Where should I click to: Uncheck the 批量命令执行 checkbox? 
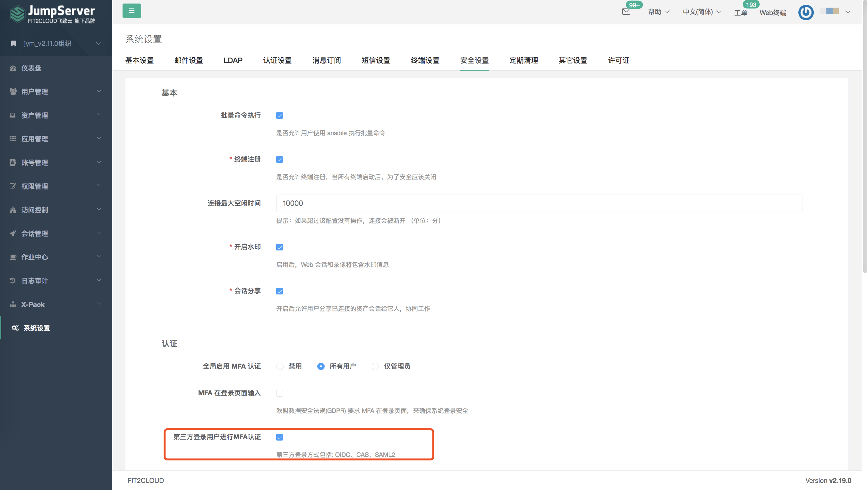[x=279, y=115]
